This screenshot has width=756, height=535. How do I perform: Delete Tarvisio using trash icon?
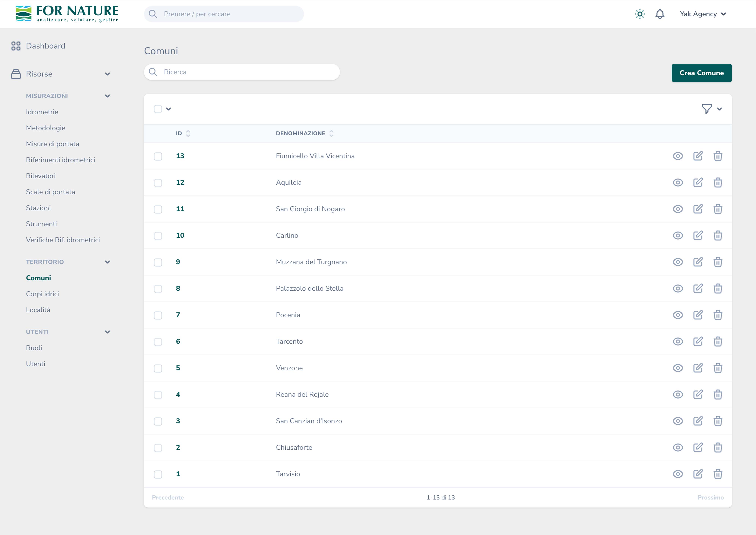(x=718, y=474)
